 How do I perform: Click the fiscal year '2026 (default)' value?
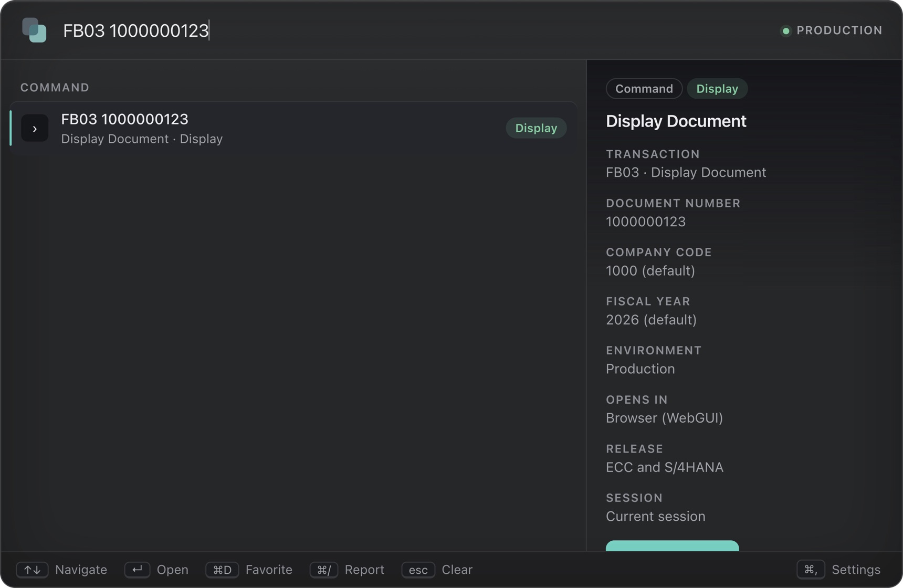point(652,320)
